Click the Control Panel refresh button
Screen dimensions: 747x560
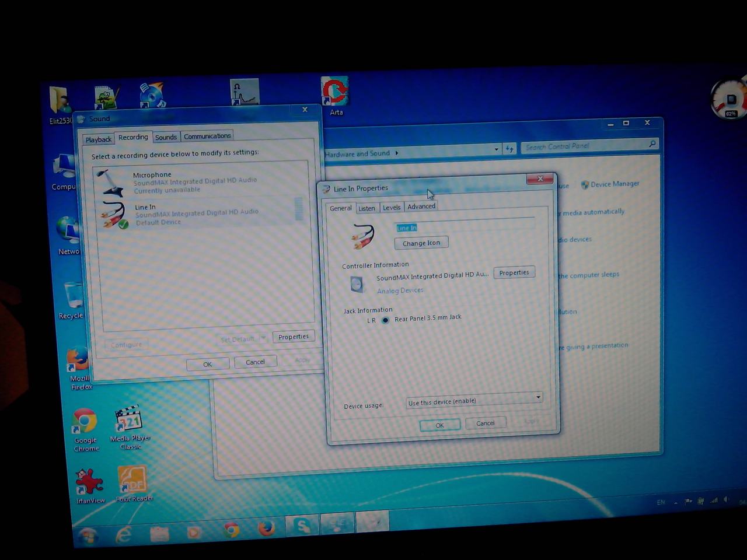click(509, 149)
